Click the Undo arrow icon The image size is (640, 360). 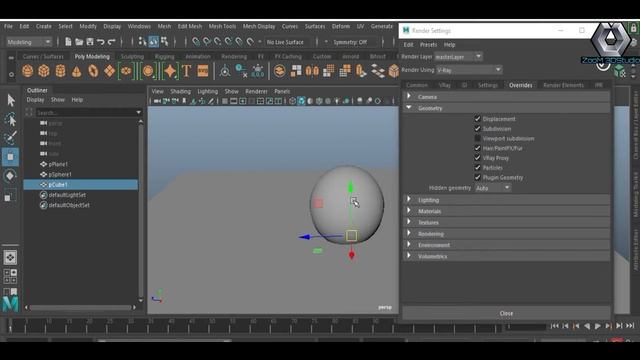tap(100, 42)
